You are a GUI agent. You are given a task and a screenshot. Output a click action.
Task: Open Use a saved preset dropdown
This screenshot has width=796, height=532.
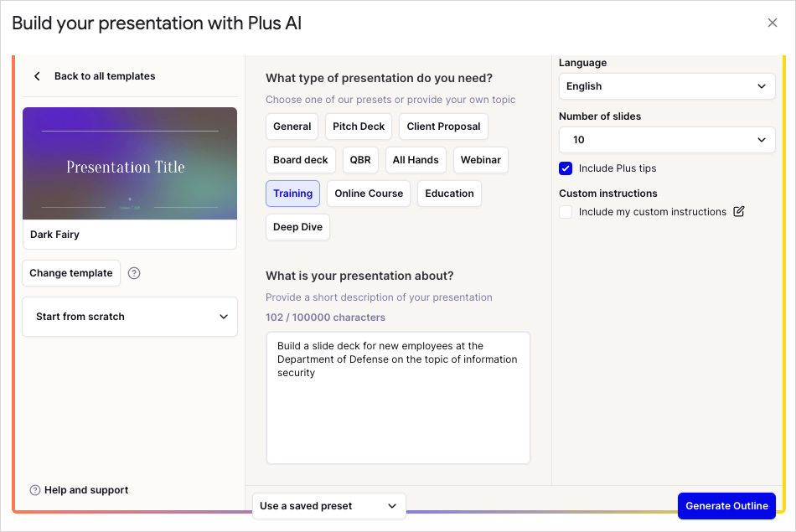pos(329,506)
